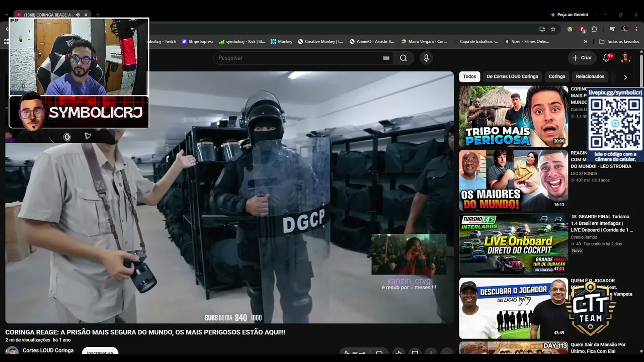Click the main video player

click(x=229, y=197)
